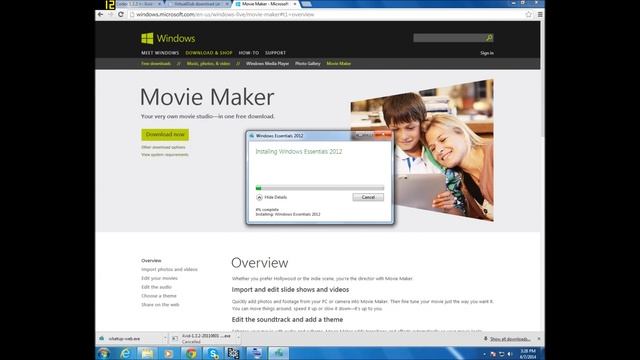Image resolution: width=640 pixels, height=360 pixels.
Task: Click the taskbar clock and date
Action: [528, 354]
